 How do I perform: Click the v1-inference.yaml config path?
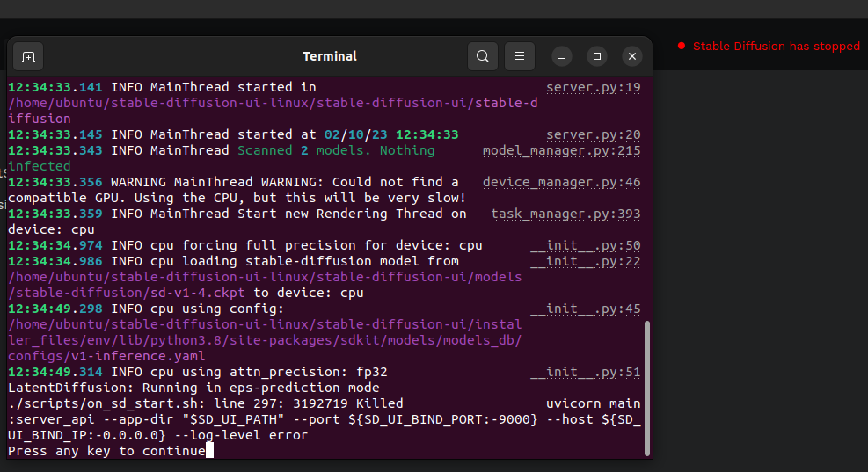pyautogui.click(x=106, y=356)
